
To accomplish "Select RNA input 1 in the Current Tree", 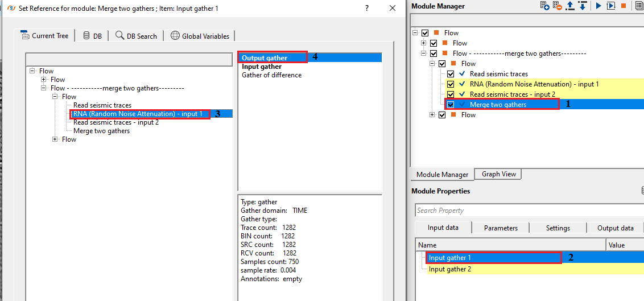I will [138, 114].
